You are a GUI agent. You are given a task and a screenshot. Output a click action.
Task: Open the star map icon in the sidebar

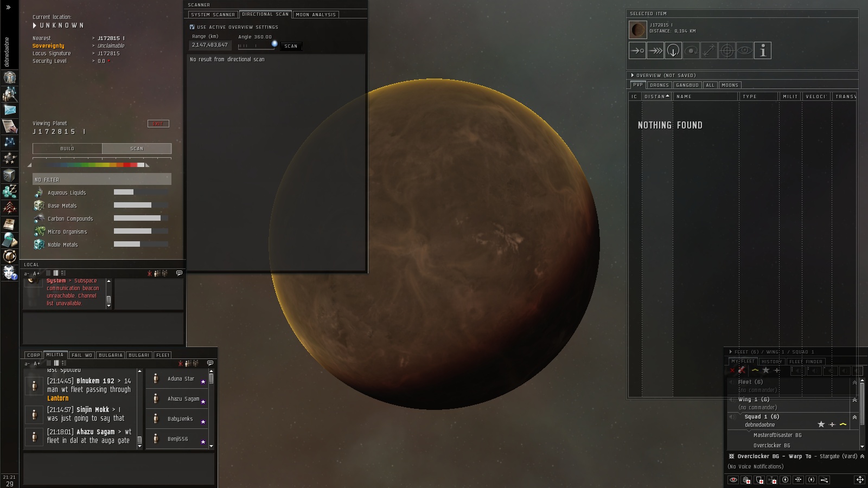[x=10, y=142]
